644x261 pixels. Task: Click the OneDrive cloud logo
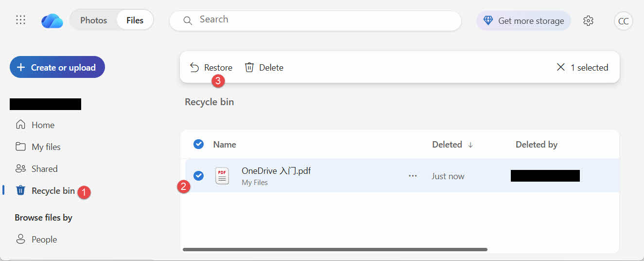click(x=52, y=20)
